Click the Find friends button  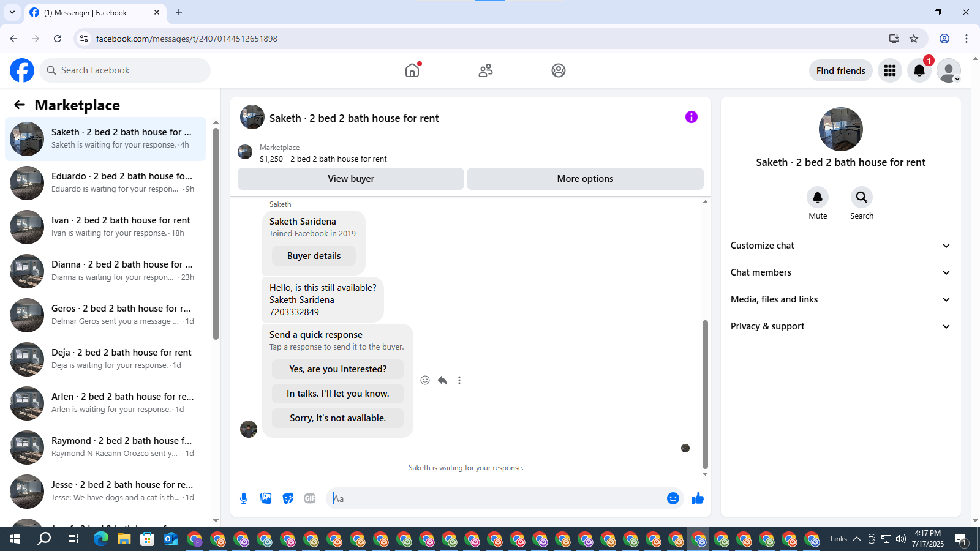pyautogui.click(x=840, y=70)
